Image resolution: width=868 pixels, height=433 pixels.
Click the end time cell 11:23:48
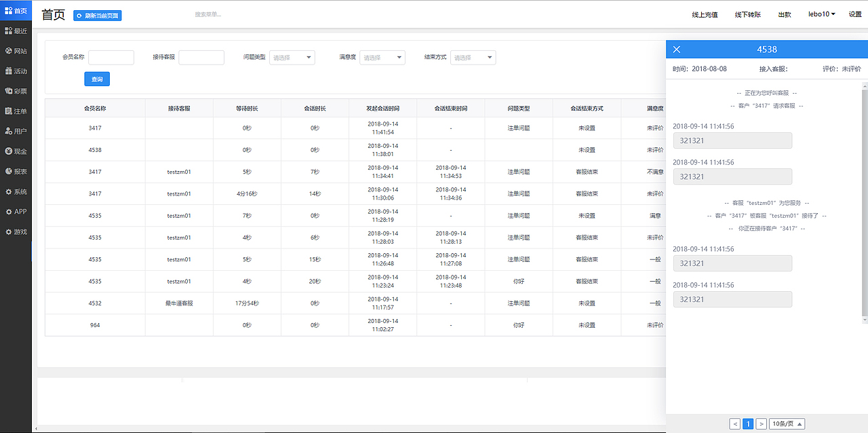coord(450,281)
